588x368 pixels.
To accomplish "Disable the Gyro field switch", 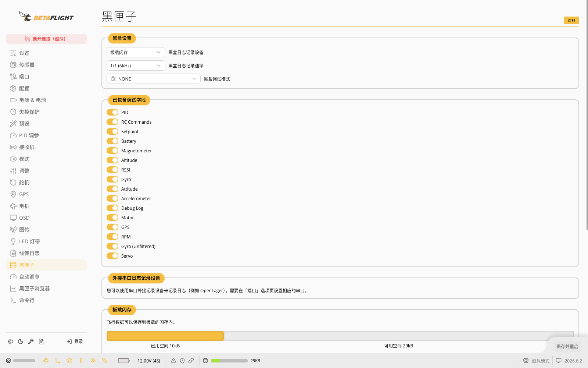I will click(x=112, y=179).
